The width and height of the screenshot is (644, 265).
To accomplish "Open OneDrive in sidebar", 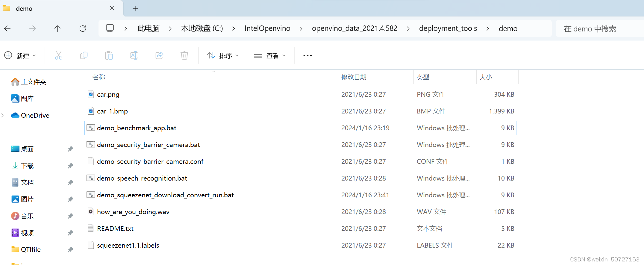I will [30, 115].
